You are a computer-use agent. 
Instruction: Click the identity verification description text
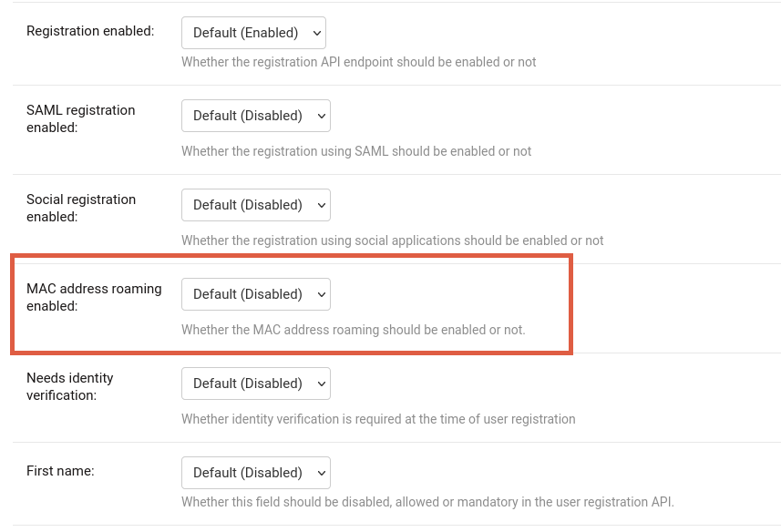(378, 419)
